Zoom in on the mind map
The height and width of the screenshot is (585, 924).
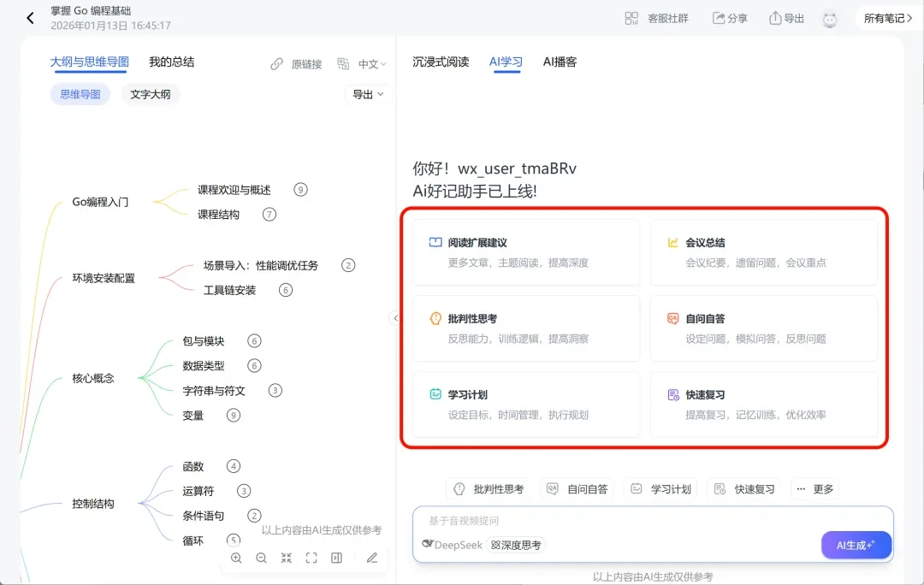236,558
